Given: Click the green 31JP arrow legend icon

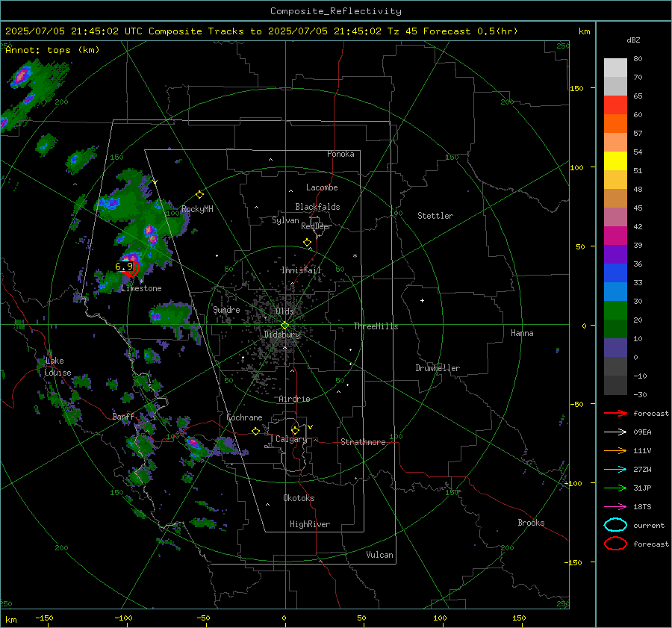Looking at the screenshot, I should [615, 488].
